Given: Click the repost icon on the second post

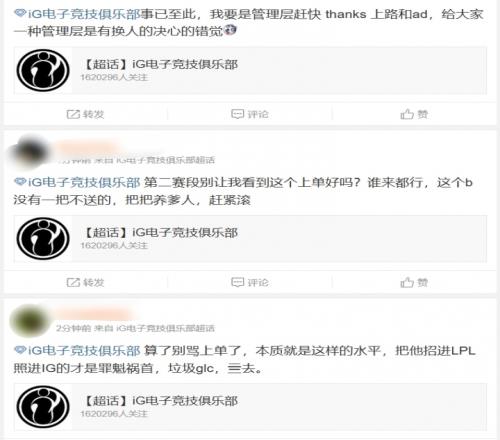Looking at the screenshot, I should tap(73, 282).
